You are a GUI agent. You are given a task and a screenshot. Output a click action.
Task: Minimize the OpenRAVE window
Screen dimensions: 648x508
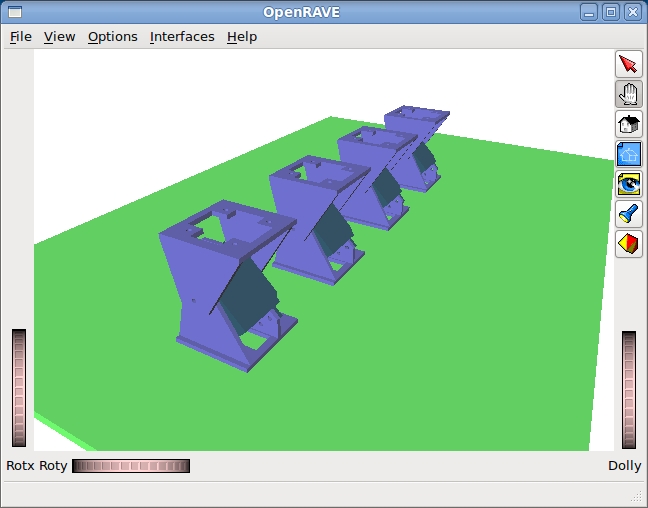tap(590, 12)
